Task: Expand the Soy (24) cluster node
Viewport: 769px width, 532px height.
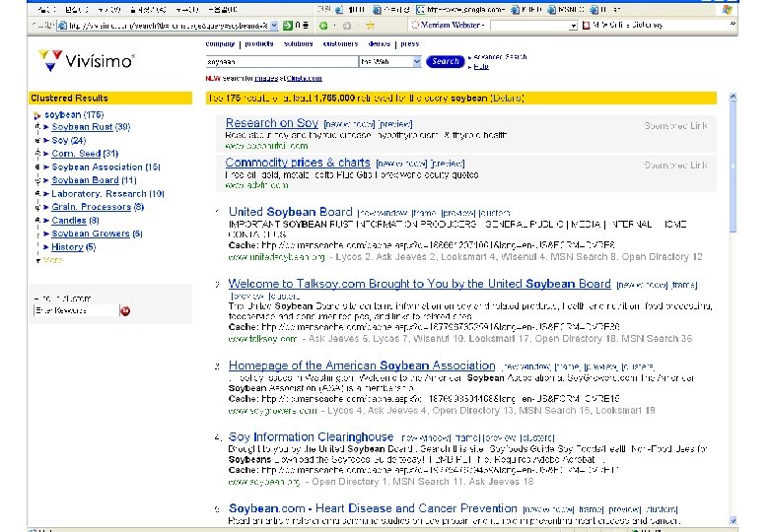Action: coord(37,141)
